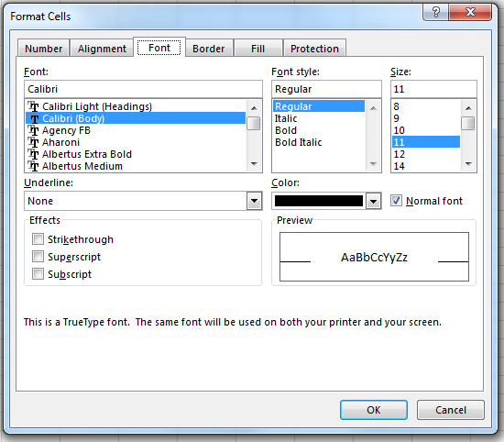This screenshot has height=442, width=504.
Task: Choose font size 8
Action: 426,106
